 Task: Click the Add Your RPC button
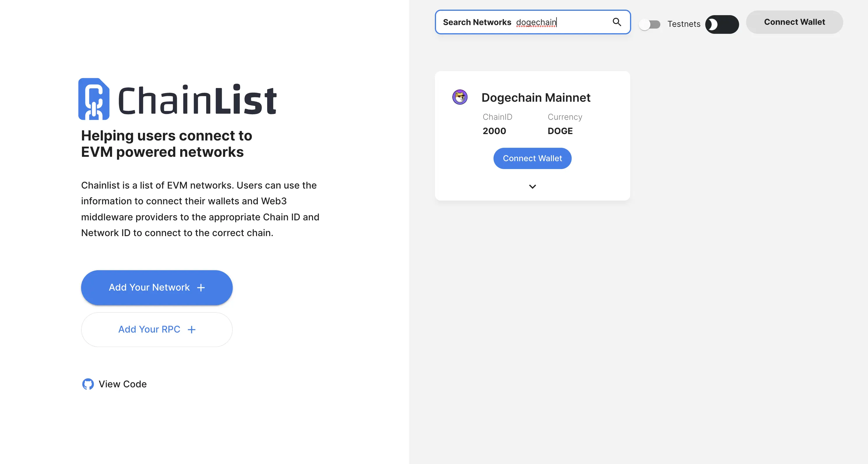(x=157, y=330)
